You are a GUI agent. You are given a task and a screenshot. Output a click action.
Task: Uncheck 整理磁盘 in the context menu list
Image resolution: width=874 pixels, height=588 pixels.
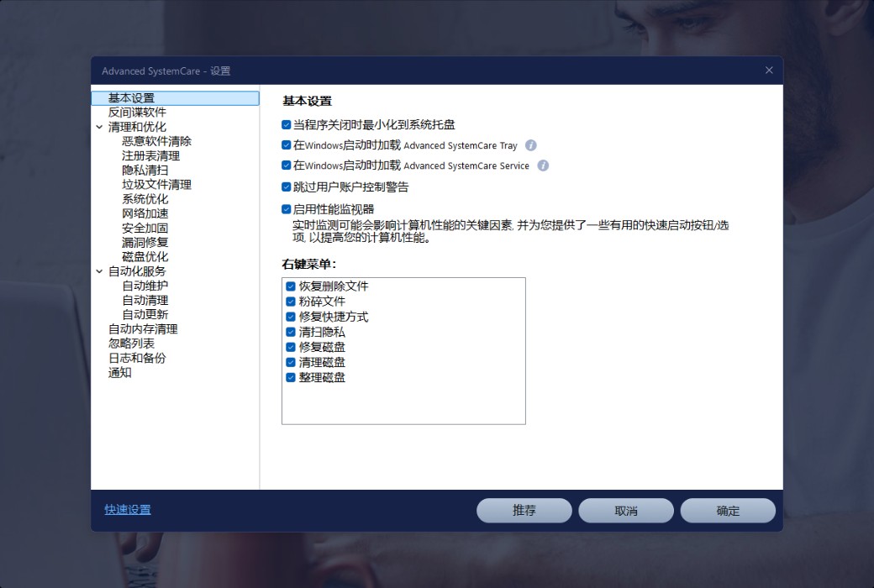(291, 378)
